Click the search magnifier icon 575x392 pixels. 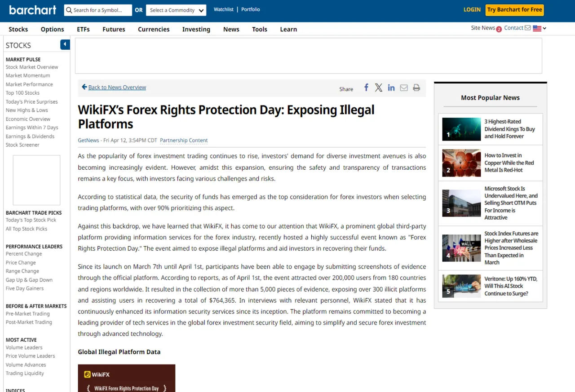click(x=69, y=10)
